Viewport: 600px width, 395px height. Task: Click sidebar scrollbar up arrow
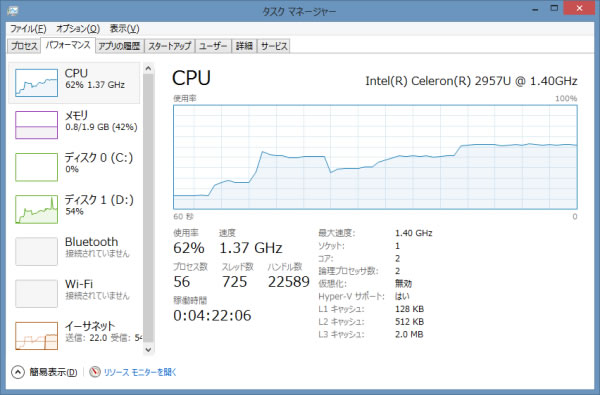pyautogui.click(x=148, y=69)
